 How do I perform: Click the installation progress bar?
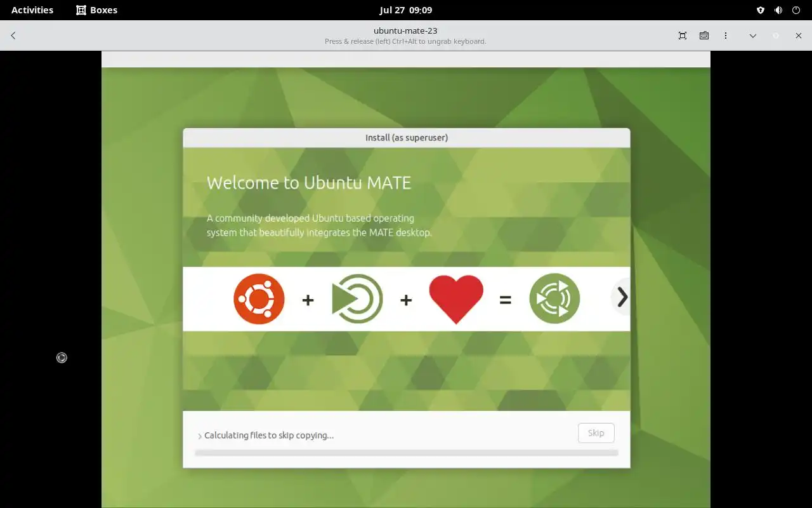pos(407,453)
